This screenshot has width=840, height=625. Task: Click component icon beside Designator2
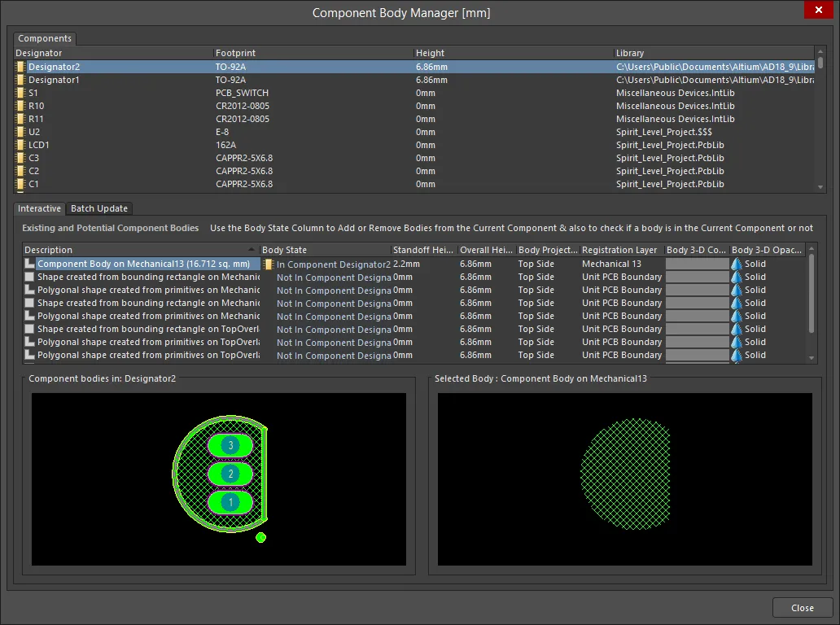pos(20,67)
